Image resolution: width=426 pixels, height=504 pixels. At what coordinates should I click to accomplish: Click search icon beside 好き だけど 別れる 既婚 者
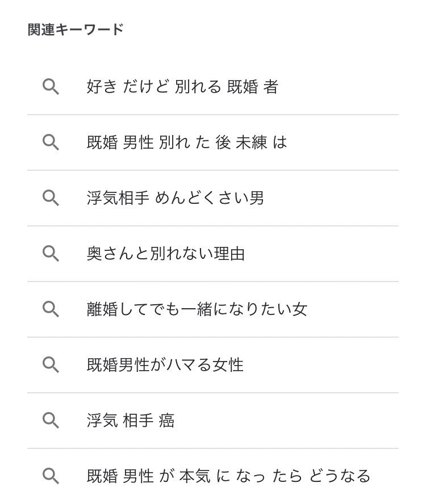click(x=51, y=87)
